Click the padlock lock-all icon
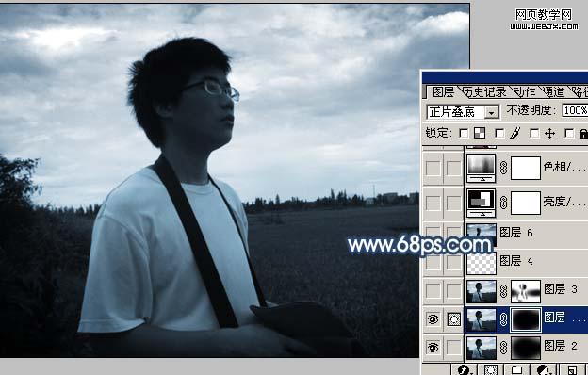 click(x=583, y=133)
